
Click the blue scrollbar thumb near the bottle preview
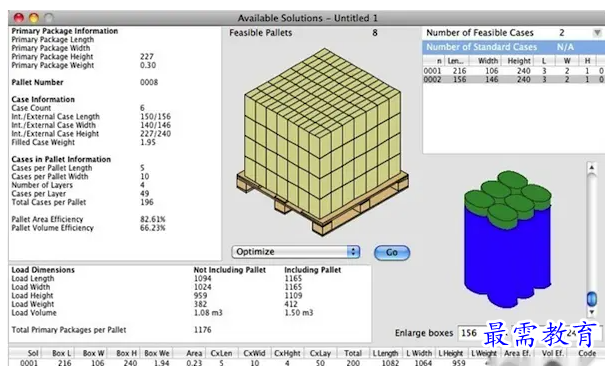pos(591,298)
